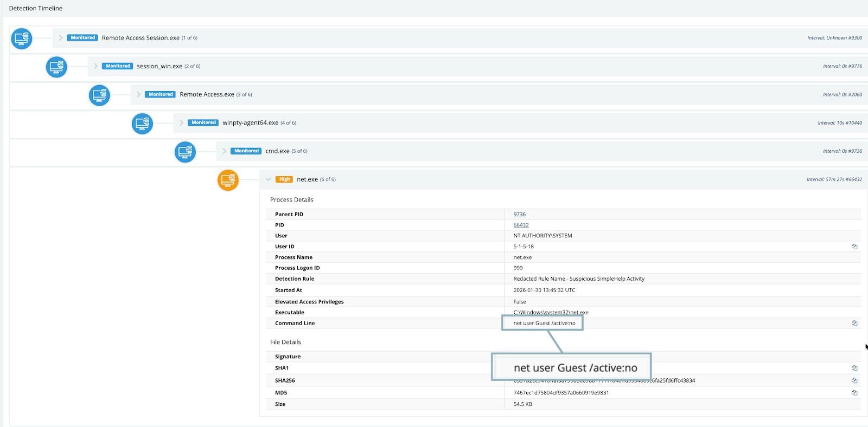Expand the Remote Access Session.exe row
The image size is (868, 427).
(x=61, y=38)
